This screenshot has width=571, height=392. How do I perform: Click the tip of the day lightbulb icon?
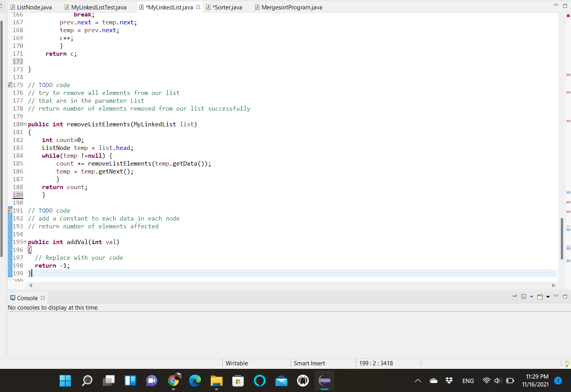coord(567,364)
